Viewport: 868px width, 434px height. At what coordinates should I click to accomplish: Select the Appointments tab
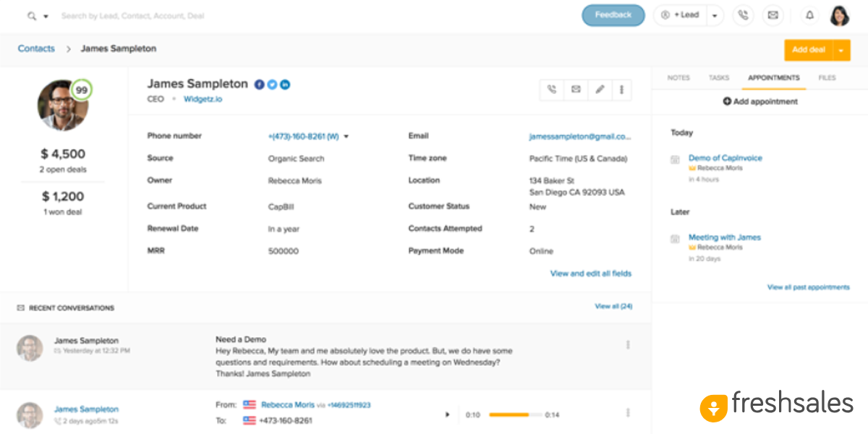click(x=774, y=77)
